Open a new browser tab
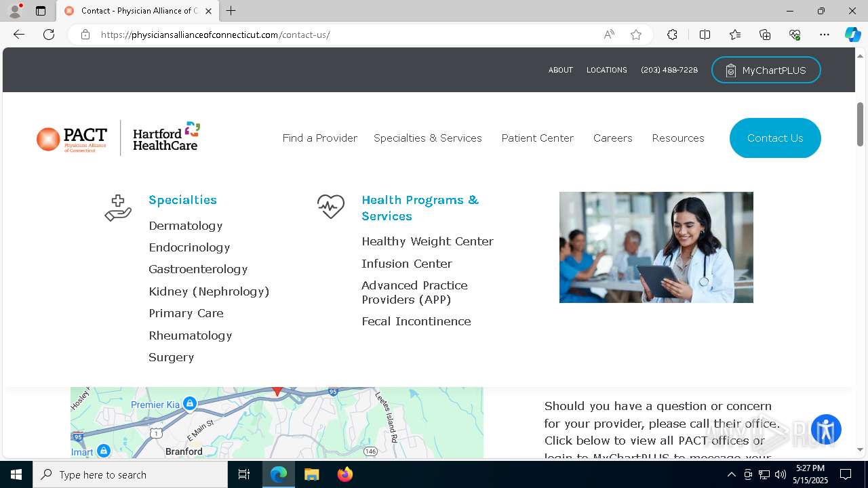This screenshot has height=488, width=868. point(231,11)
